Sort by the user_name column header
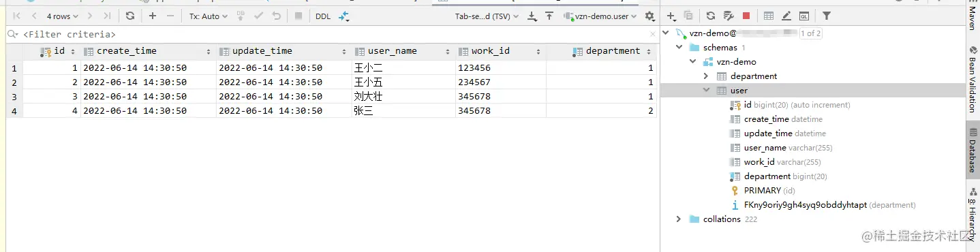Viewport: 980px width, 252px height. pos(403,51)
